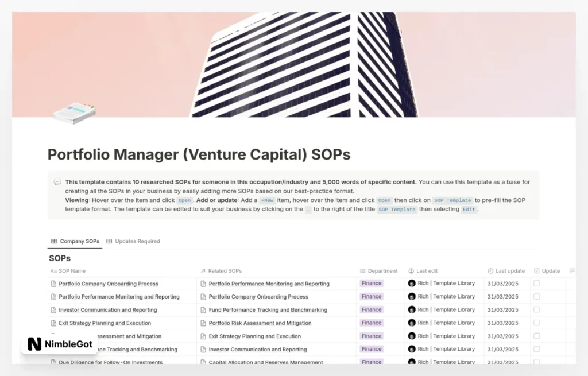588x376 pixels.
Task: Click the clock icon in the Last update column
Action: click(x=489, y=270)
